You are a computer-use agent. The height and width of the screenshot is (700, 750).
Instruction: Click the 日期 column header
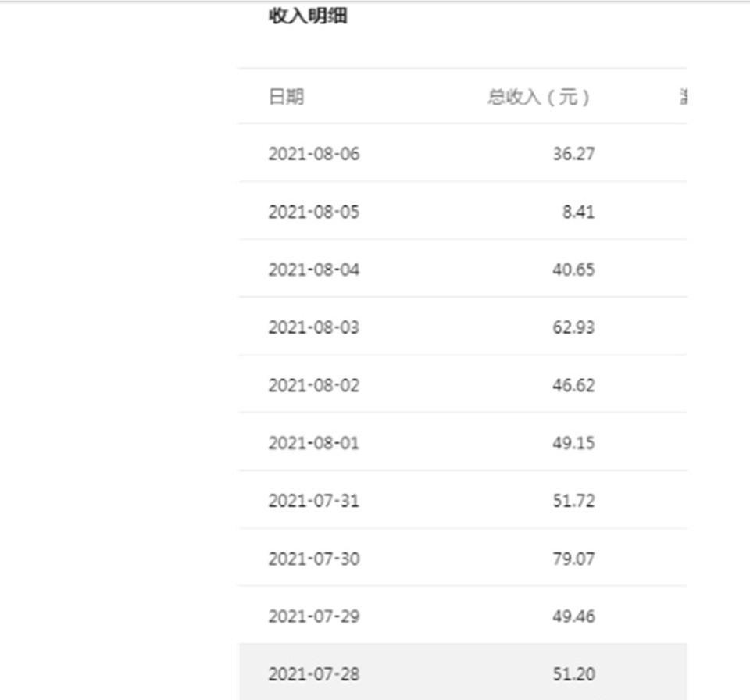286,97
